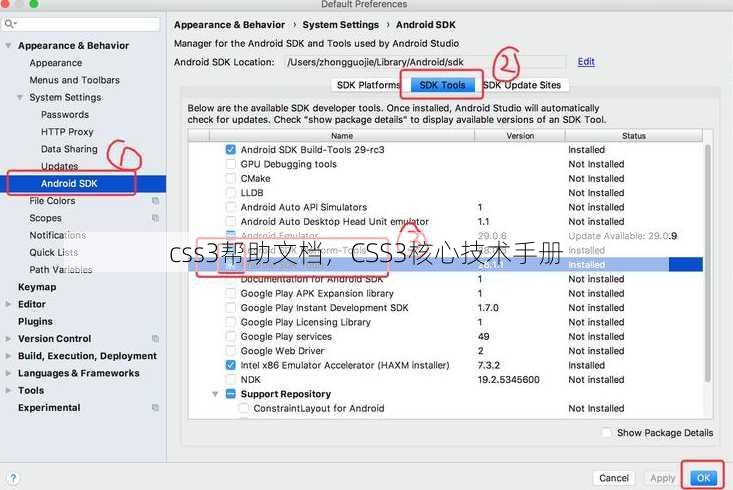Click the project icon beside File Colors
733x490 pixels.
(155, 201)
